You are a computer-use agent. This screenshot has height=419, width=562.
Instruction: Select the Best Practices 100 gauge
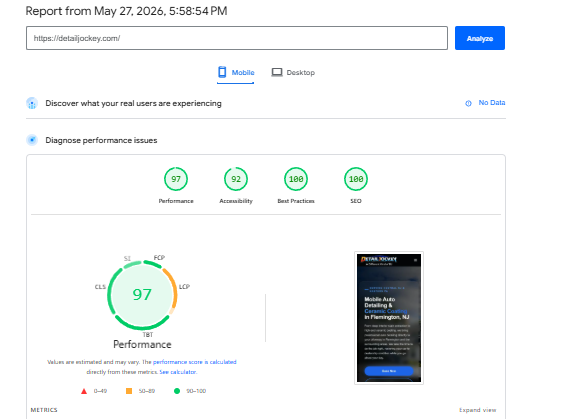pos(296,179)
